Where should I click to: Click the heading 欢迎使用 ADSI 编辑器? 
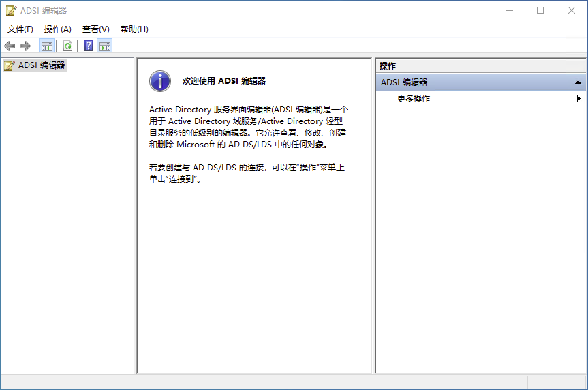point(224,81)
